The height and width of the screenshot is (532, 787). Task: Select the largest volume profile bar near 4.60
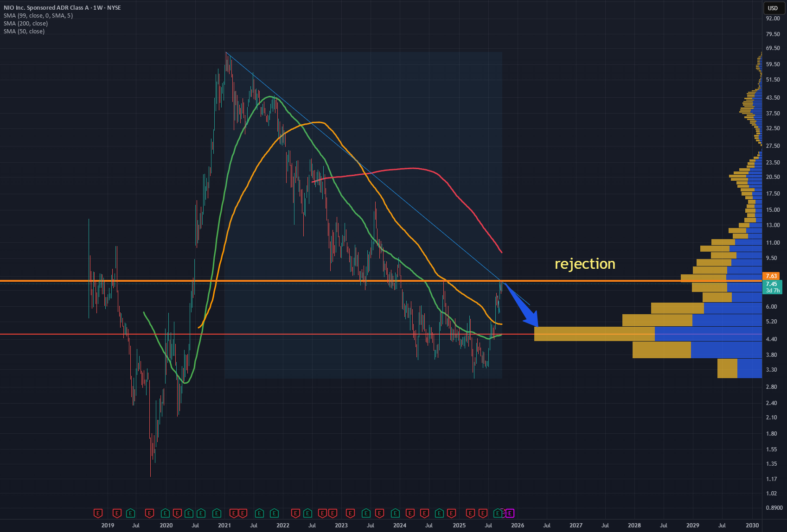point(648,334)
